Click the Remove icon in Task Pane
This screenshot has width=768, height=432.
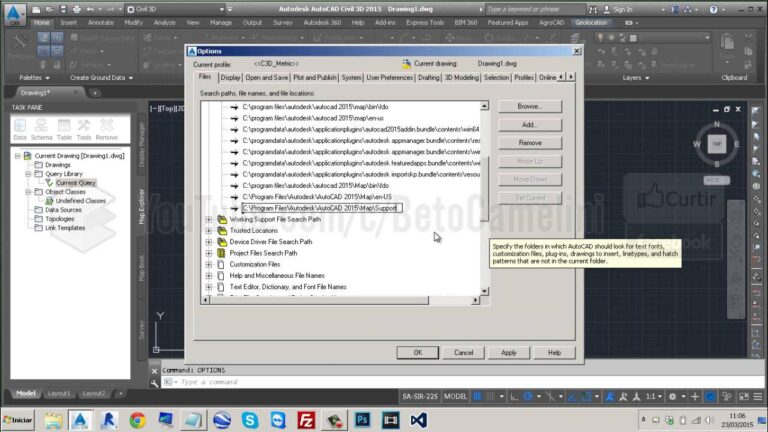106,130
